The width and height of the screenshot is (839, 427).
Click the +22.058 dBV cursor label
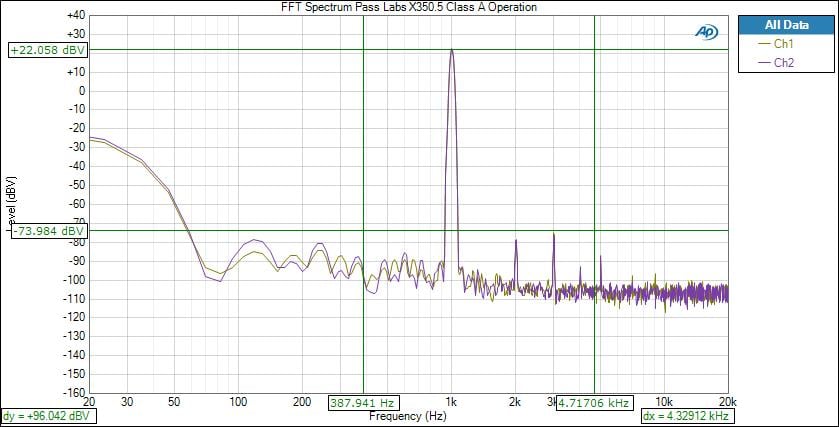pos(48,50)
